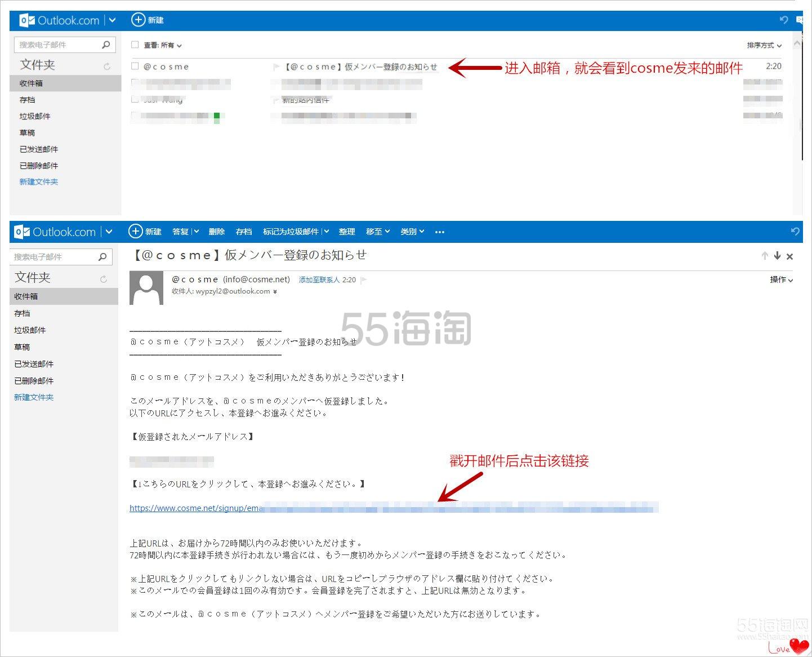Open the 操作 actions dropdown
The width and height of the screenshot is (812, 657).
click(x=782, y=279)
